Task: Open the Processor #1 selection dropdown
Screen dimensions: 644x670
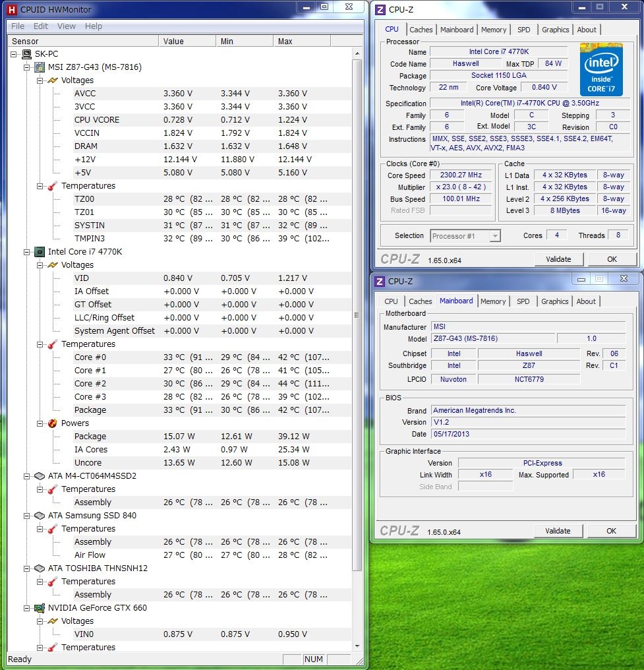Action: (x=494, y=236)
